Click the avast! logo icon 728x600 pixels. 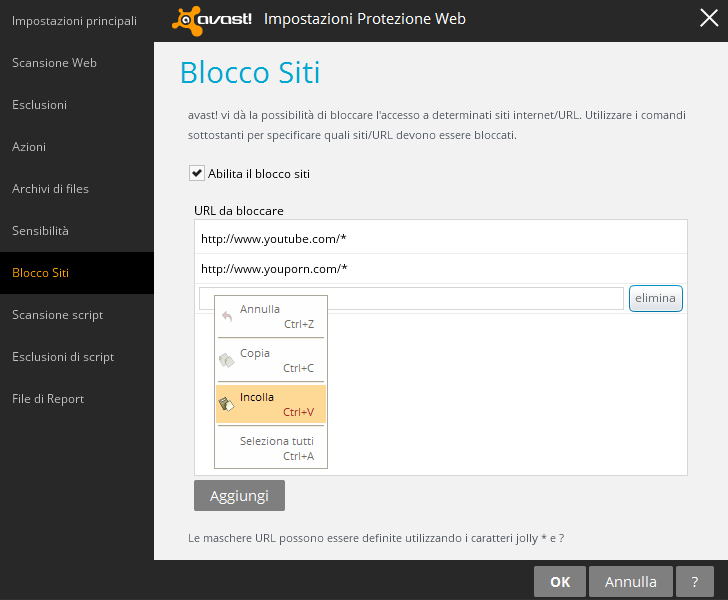coord(213,19)
